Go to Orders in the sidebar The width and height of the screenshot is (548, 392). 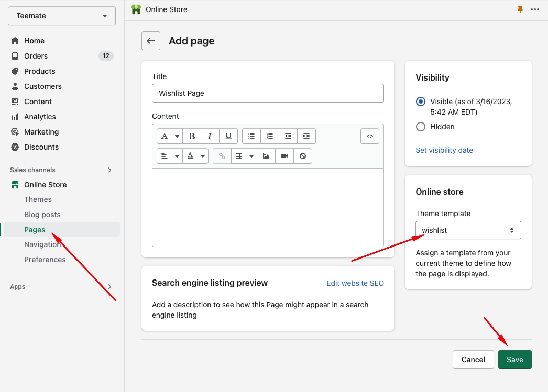click(x=36, y=56)
